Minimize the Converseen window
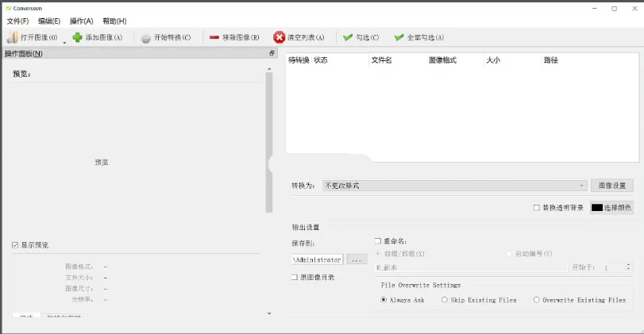Screen dimensions: 644x334 click(594, 8)
